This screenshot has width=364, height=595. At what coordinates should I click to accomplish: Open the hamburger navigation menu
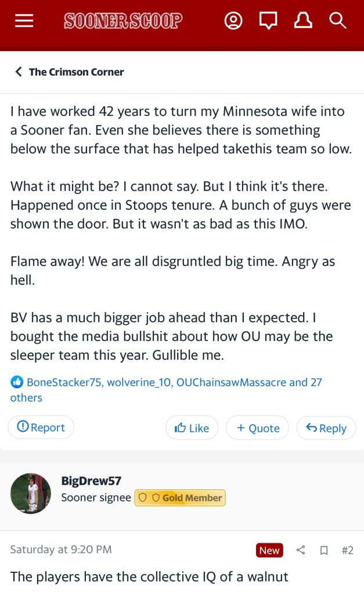[24, 21]
